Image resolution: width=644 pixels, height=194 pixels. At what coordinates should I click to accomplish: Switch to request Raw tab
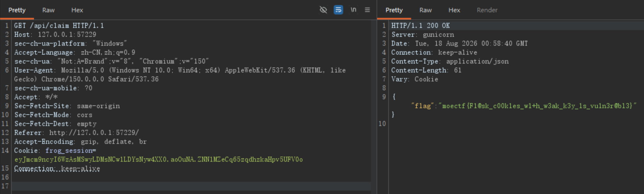pyautogui.click(x=48, y=10)
